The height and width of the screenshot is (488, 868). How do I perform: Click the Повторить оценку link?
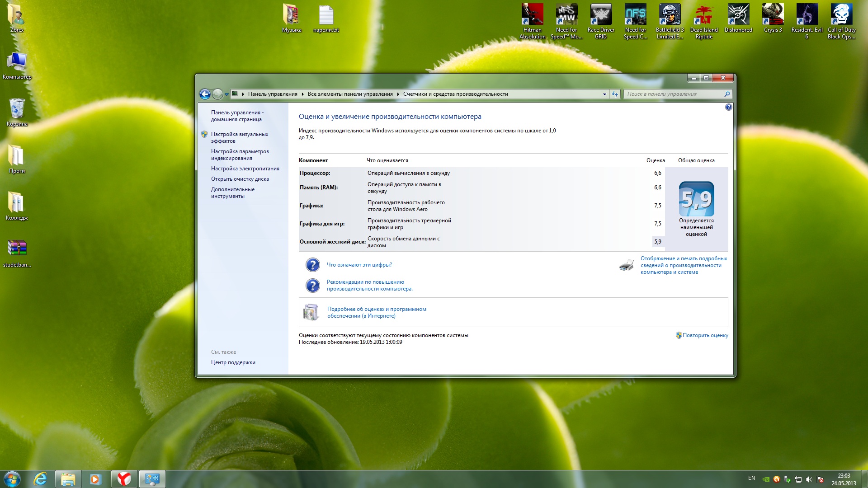click(x=705, y=335)
